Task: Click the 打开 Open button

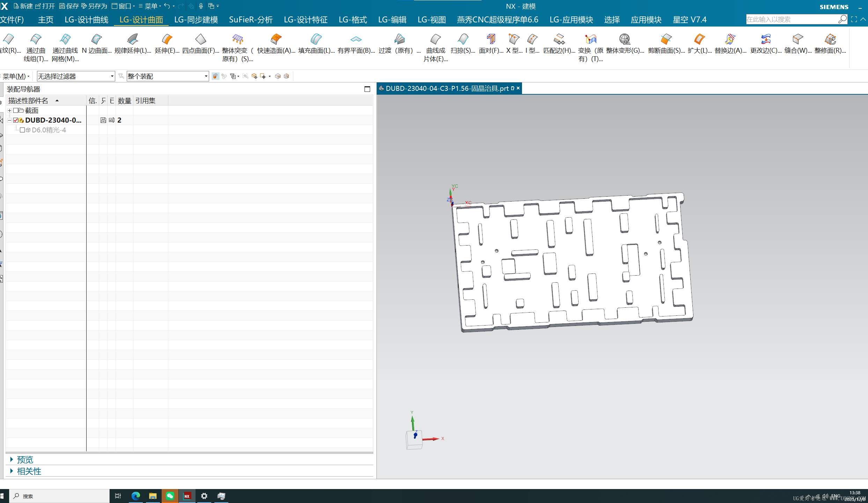Action: click(45, 6)
